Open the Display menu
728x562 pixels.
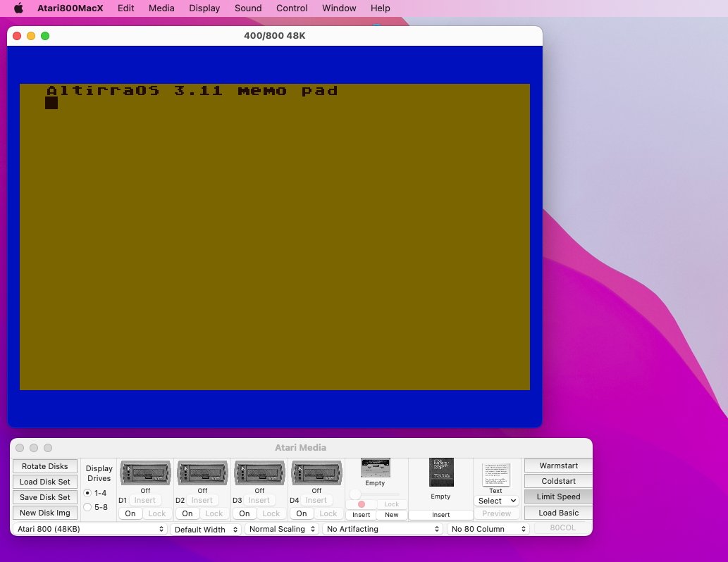pos(204,8)
